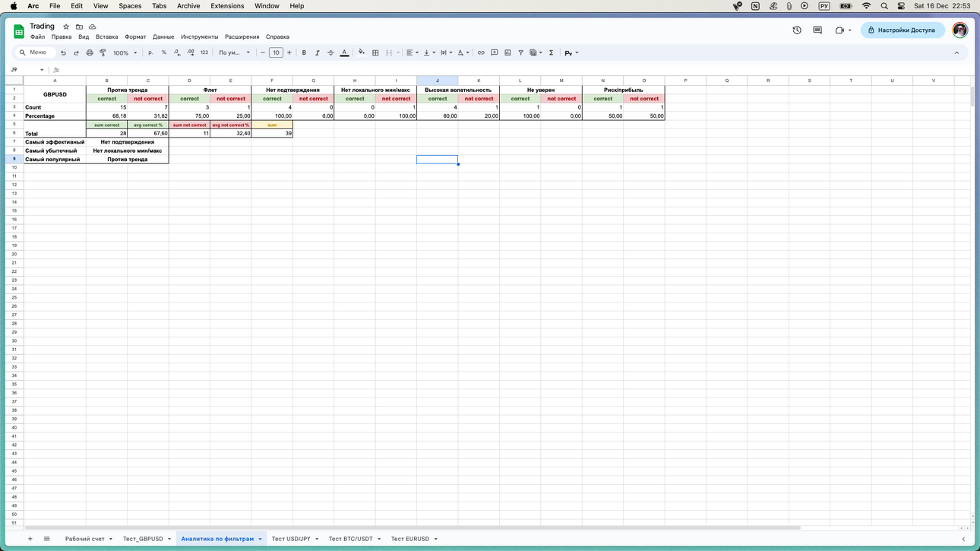Show all sheets list
Screen dimensions: 980x551
point(46,539)
